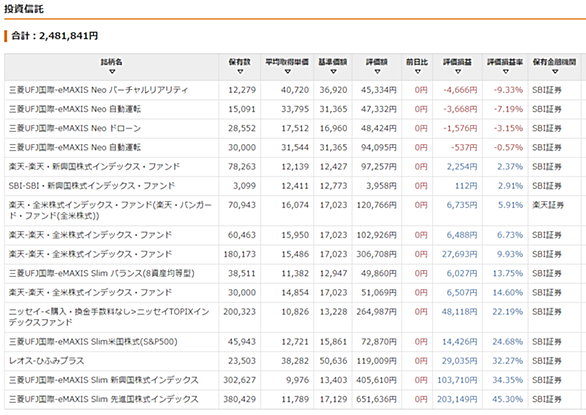Sort by 評価損益率 column arrow
The width and height of the screenshot is (586, 415).
click(505, 71)
